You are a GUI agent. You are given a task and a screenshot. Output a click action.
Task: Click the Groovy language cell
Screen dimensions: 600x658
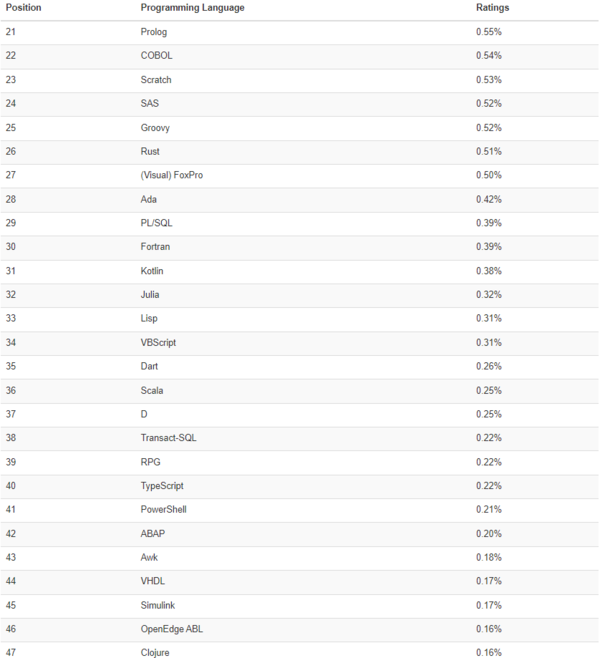click(x=157, y=128)
